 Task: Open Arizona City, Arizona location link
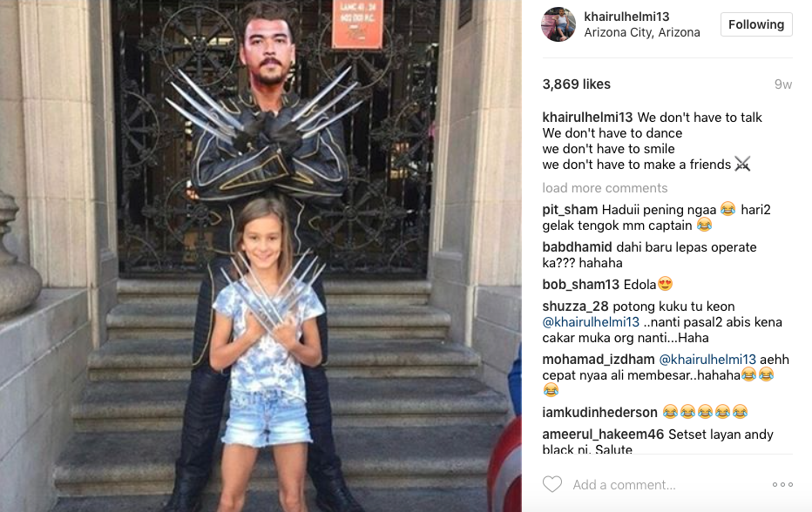pyautogui.click(x=642, y=32)
